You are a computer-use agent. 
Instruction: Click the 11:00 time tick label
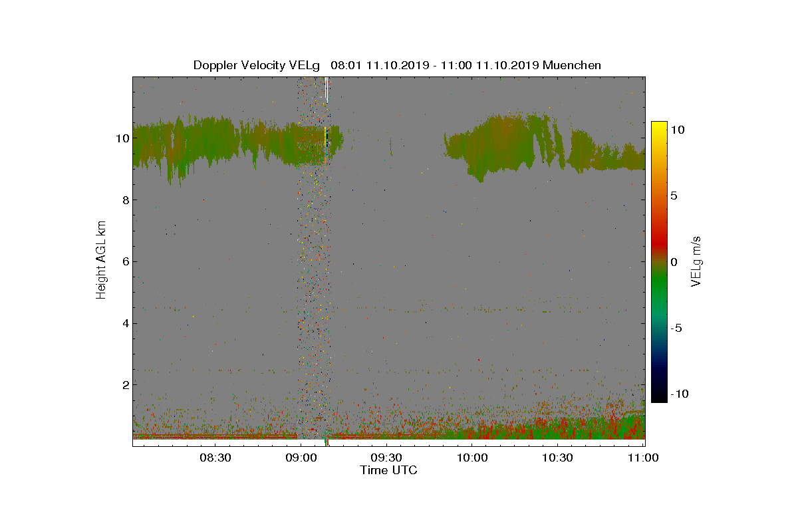[x=642, y=458]
